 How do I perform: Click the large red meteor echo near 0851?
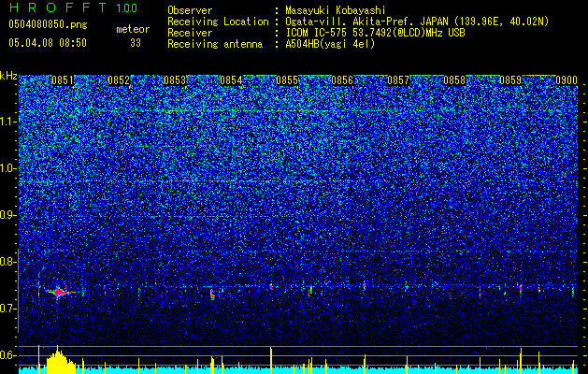point(59,292)
